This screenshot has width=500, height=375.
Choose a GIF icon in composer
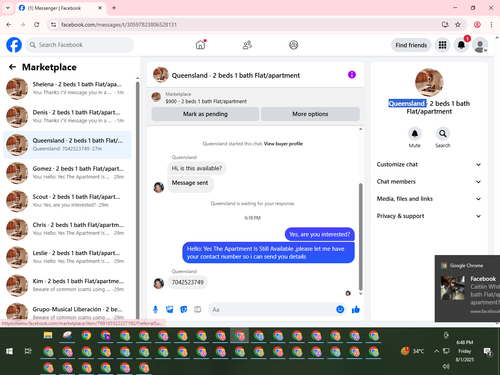click(198, 310)
